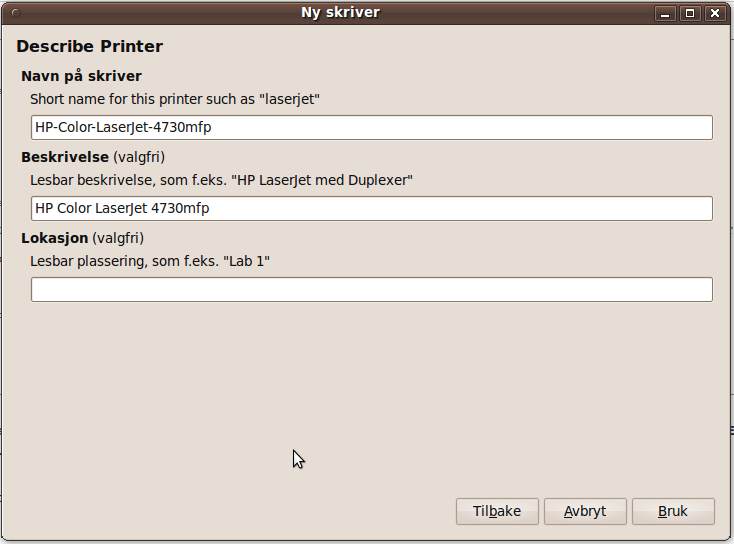The image size is (734, 544).
Task: Minimize the Ny skriver dialog
Action: (x=666, y=13)
